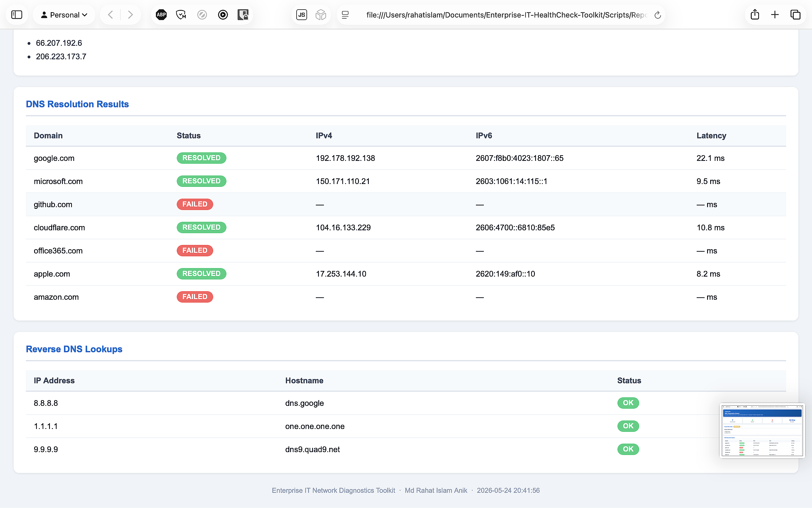Go back to the previous page

(x=111, y=15)
